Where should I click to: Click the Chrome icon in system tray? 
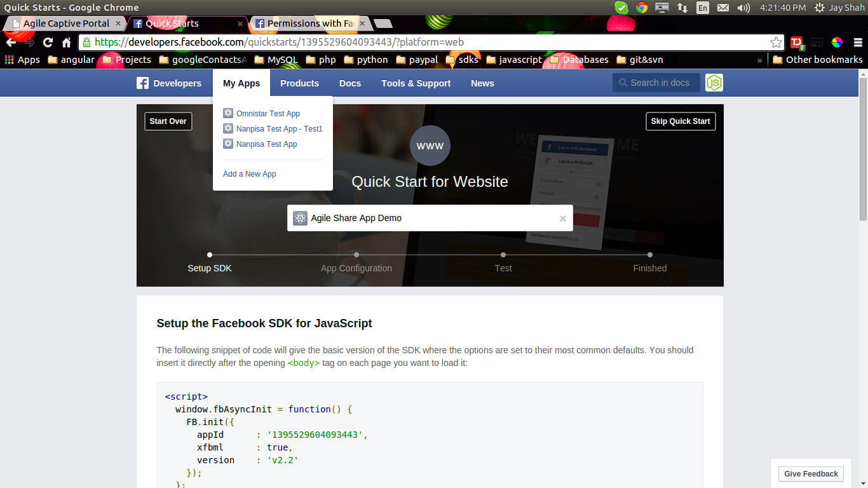pos(642,8)
